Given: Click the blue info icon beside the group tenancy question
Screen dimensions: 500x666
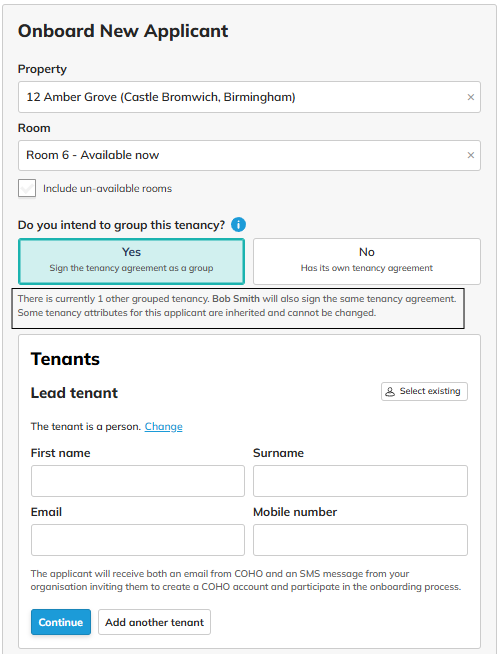Looking at the screenshot, I should click(238, 225).
